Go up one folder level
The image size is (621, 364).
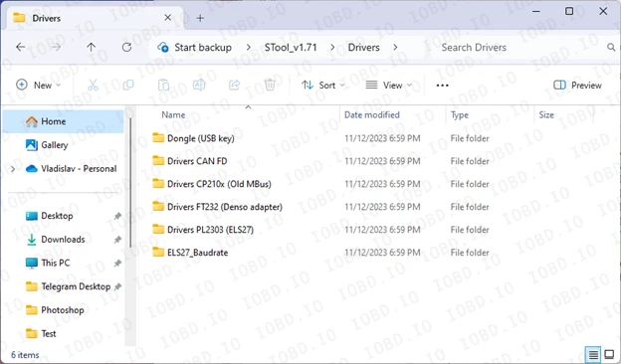(92, 48)
